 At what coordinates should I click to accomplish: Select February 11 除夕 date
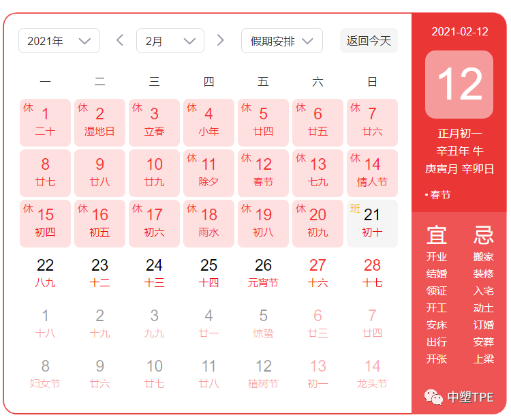(208, 172)
